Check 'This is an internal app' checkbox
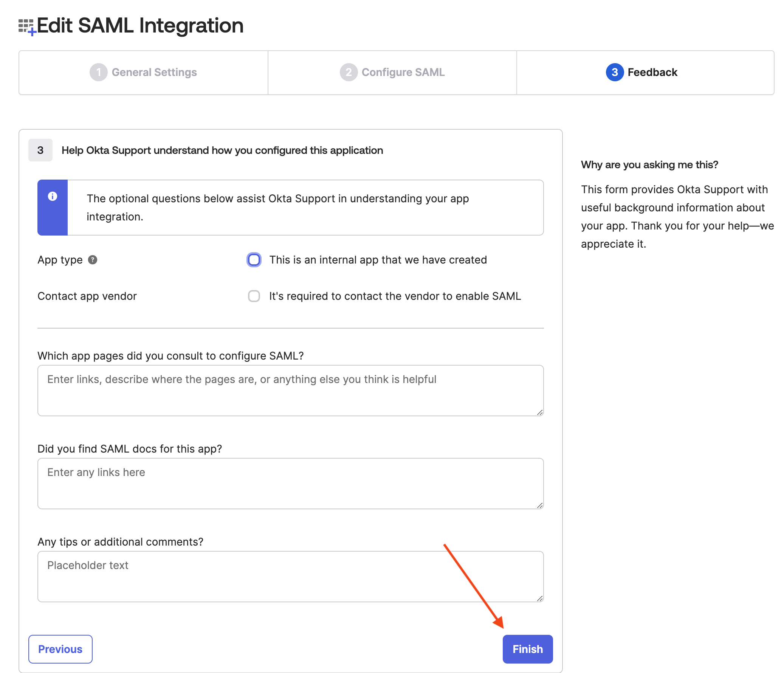Image resolution: width=784 pixels, height=673 pixels. 254,260
